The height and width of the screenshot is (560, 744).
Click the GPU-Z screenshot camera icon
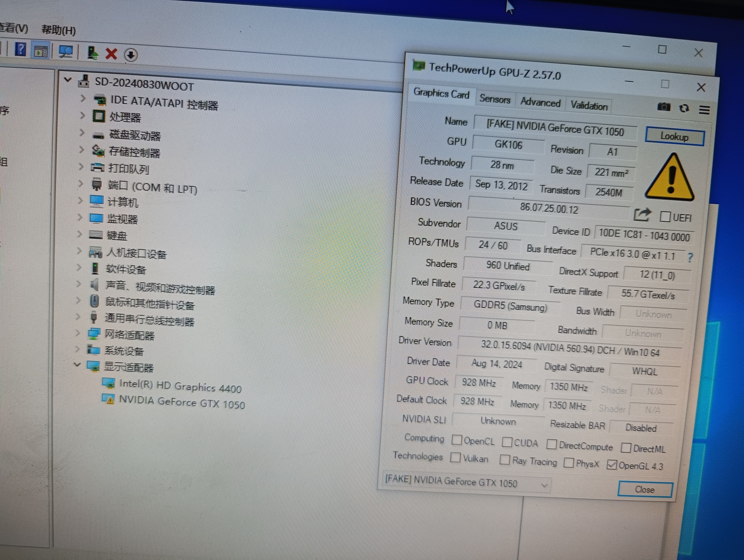664,107
